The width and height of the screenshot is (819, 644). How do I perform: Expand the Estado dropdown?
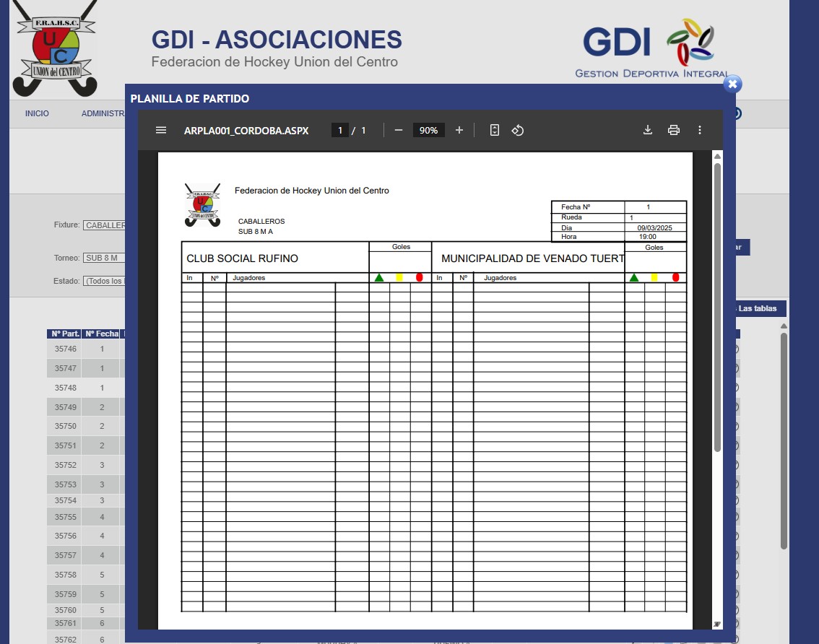tap(104, 281)
